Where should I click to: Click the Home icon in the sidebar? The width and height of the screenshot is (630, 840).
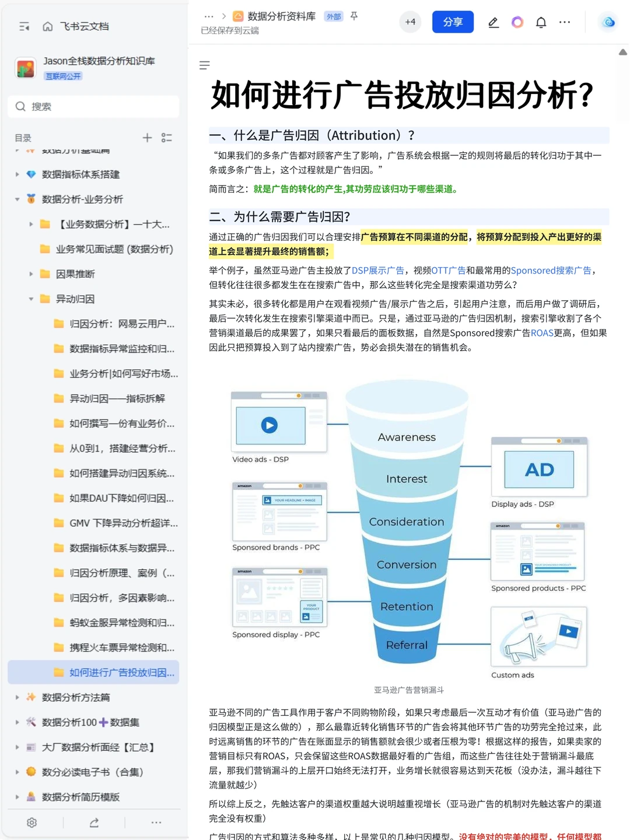pyautogui.click(x=48, y=27)
